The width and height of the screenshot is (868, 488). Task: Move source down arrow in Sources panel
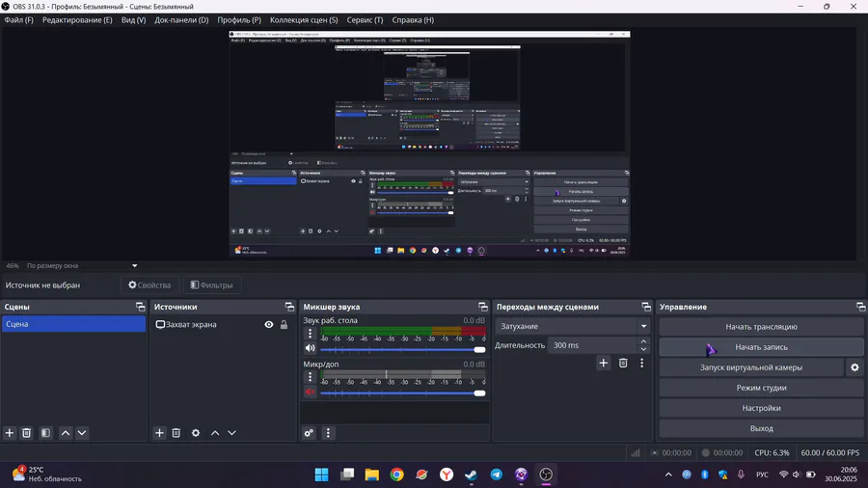[x=231, y=433]
